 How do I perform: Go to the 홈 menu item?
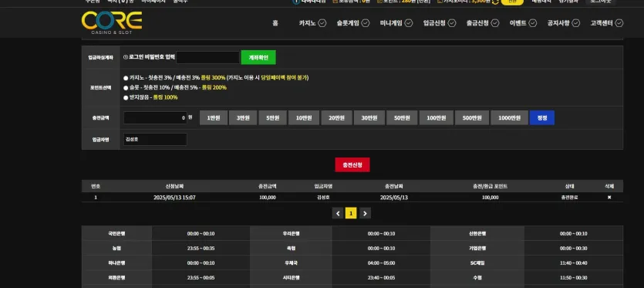(x=275, y=23)
